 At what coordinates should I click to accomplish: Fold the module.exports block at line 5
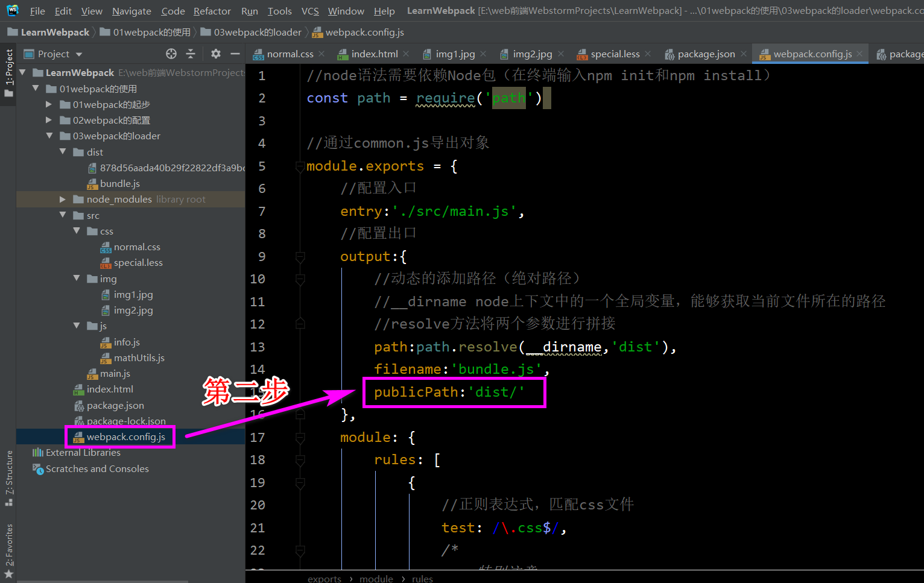click(300, 166)
